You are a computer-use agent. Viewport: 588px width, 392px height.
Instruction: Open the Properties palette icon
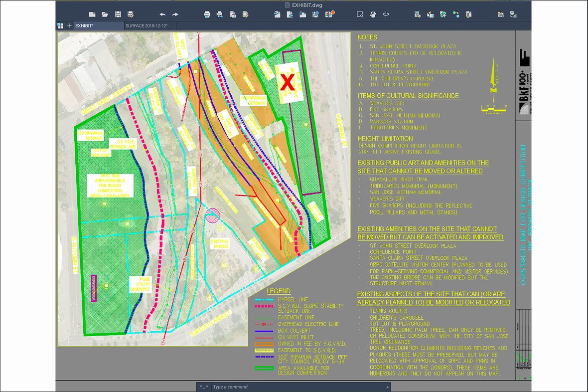point(418,14)
